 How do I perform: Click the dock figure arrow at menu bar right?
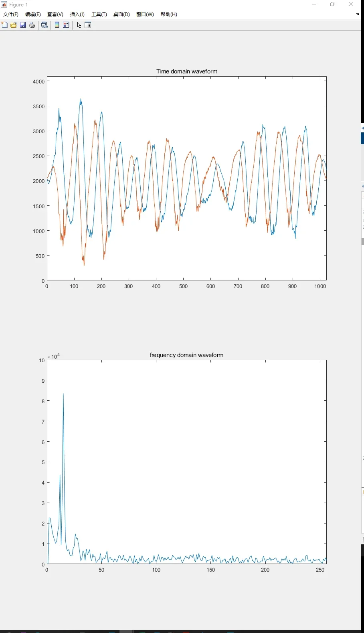357,14
